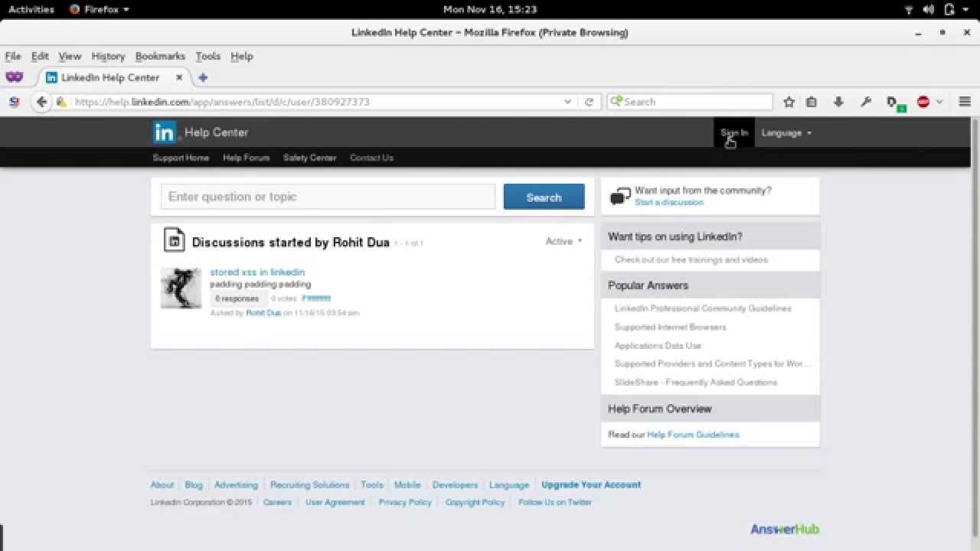Click Sign In in header

click(x=734, y=132)
